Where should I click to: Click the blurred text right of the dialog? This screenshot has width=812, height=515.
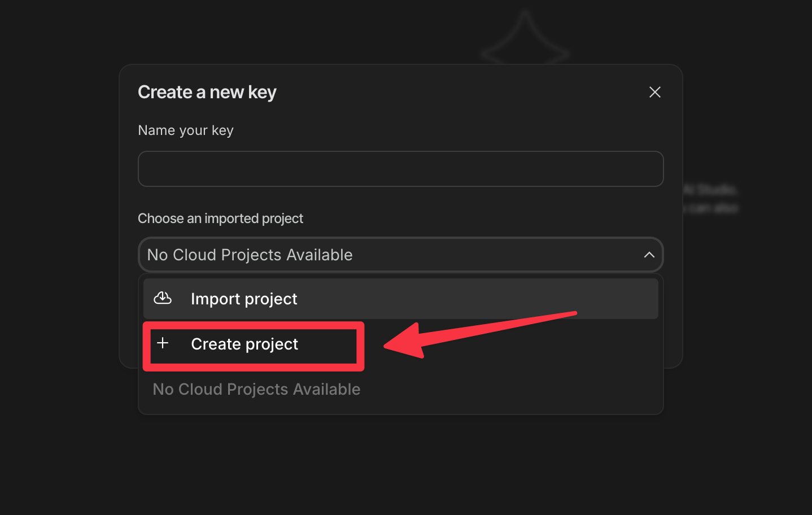[710, 199]
